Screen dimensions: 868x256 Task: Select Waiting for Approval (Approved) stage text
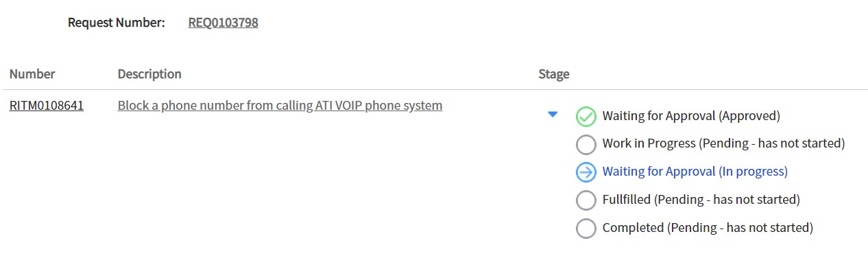click(691, 116)
